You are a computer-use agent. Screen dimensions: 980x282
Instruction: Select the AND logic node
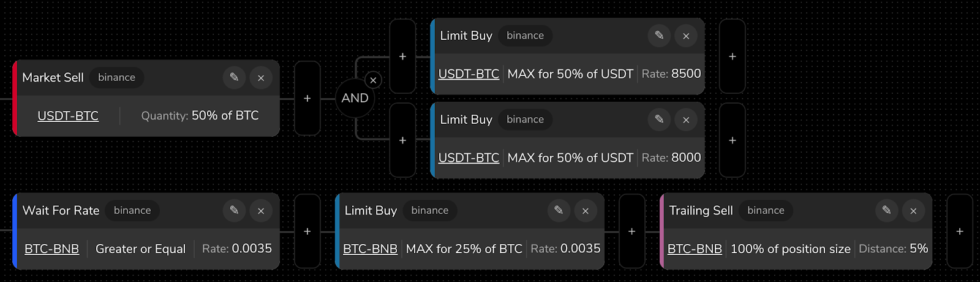(355, 98)
